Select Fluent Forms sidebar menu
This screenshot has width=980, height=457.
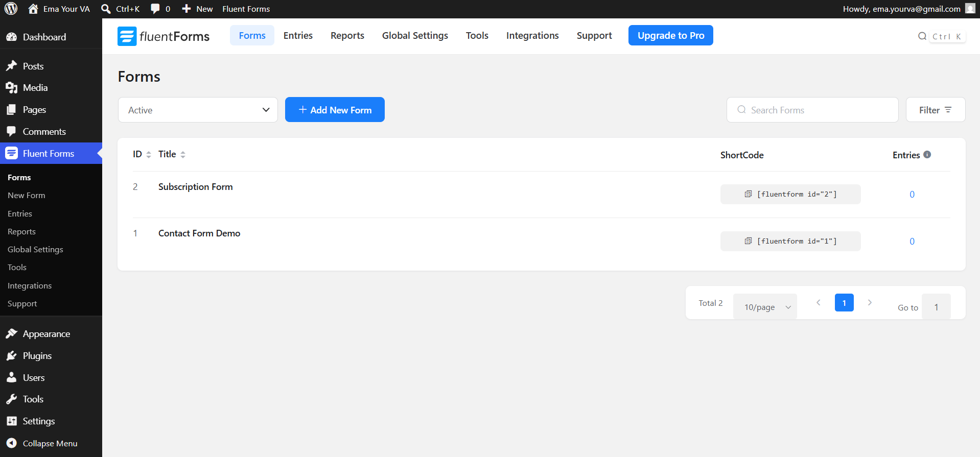pos(51,153)
